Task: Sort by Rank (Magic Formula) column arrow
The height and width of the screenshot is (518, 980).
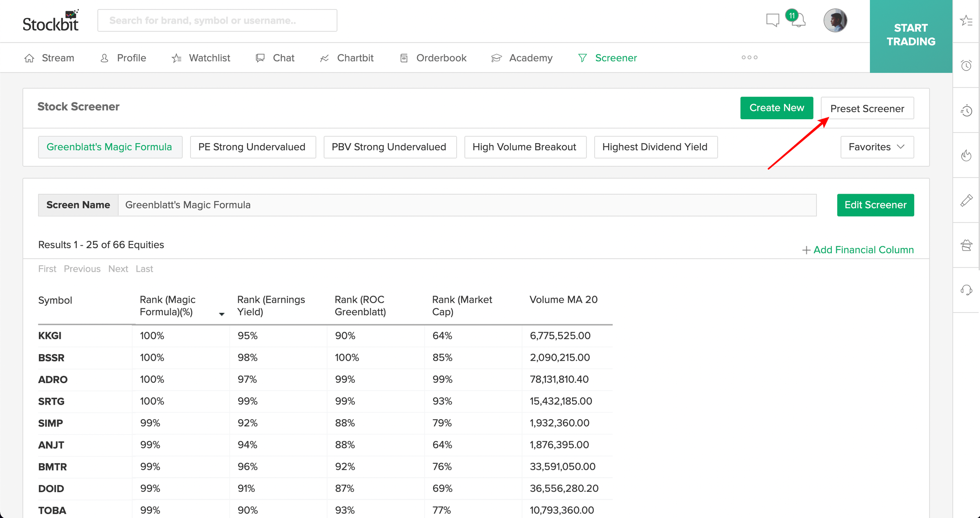Action: pos(221,314)
